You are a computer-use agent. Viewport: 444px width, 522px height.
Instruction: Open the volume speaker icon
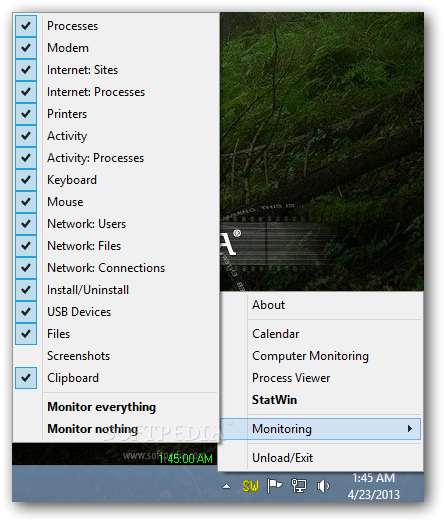[x=323, y=486]
